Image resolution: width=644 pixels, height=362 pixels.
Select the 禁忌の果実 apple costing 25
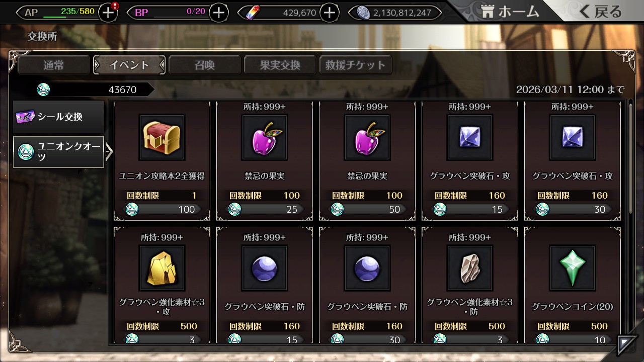pyautogui.click(x=265, y=137)
